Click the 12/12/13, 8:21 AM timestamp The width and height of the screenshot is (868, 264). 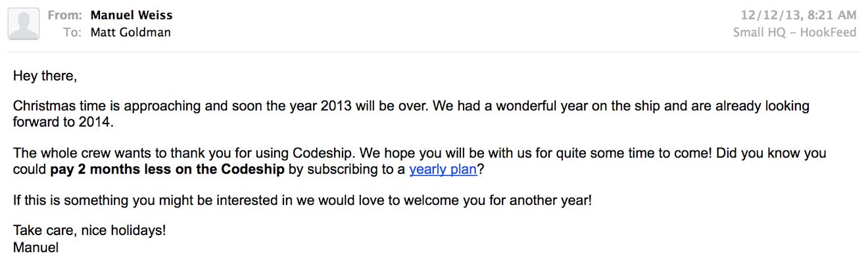click(x=798, y=15)
